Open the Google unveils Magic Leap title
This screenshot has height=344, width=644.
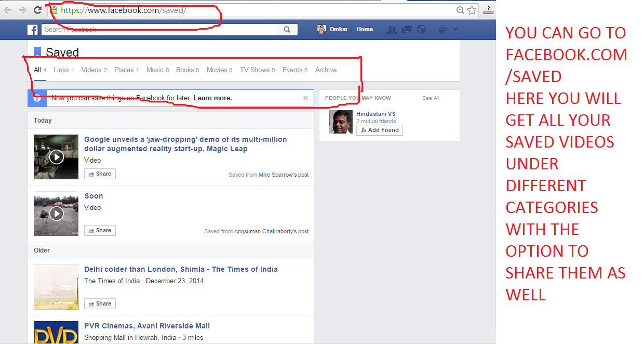[x=185, y=144]
